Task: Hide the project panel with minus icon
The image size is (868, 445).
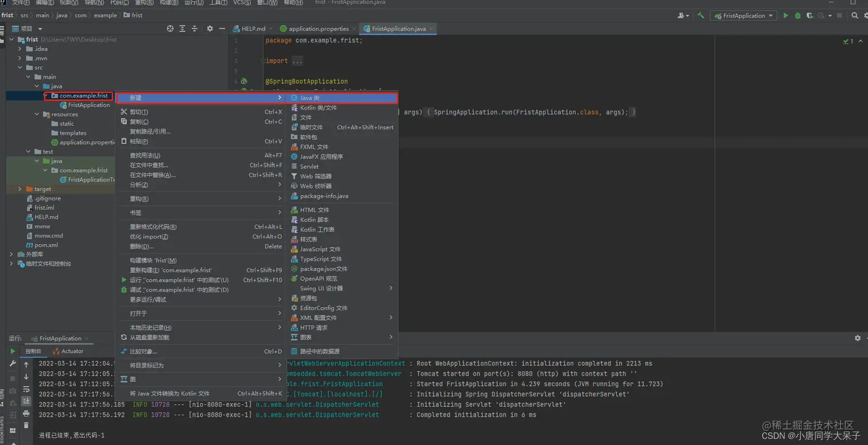Action: point(222,29)
